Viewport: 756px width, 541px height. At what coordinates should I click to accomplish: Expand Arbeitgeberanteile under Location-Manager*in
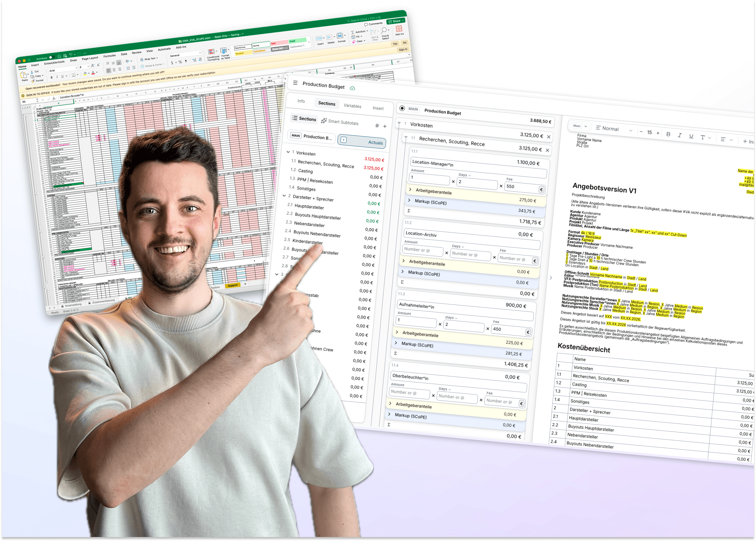410,189
